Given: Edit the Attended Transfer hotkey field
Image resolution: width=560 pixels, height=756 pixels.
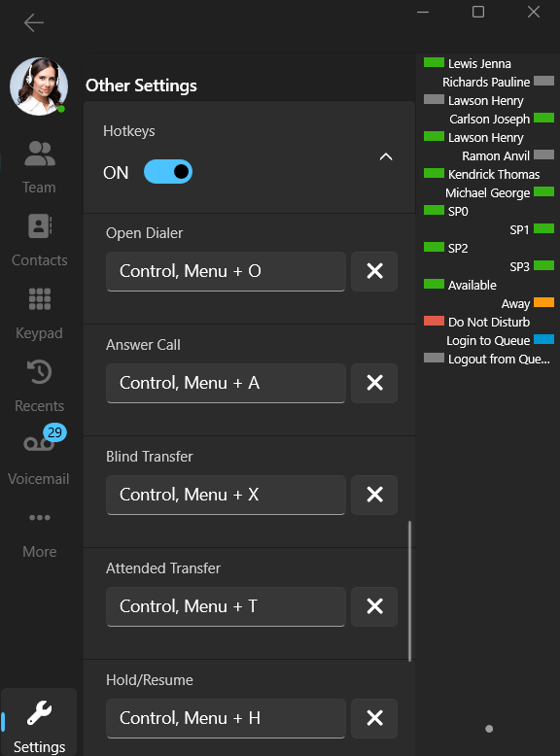Looking at the screenshot, I should 226,606.
